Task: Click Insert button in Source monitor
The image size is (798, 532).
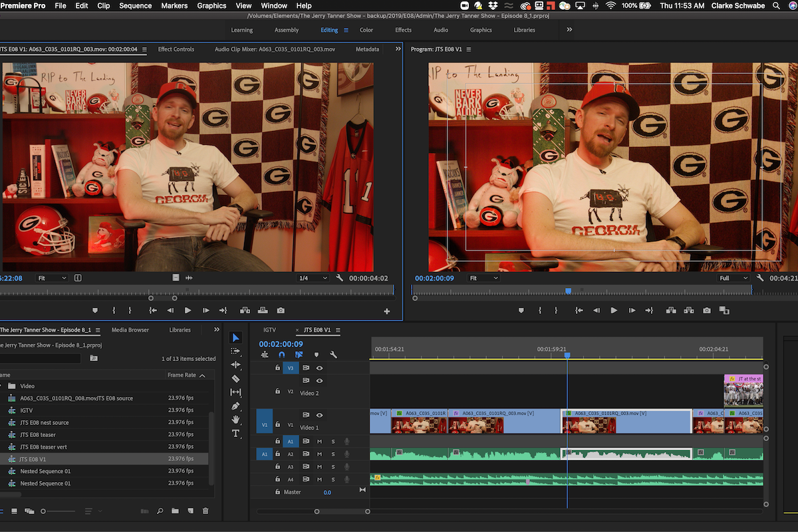Action: [244, 311]
